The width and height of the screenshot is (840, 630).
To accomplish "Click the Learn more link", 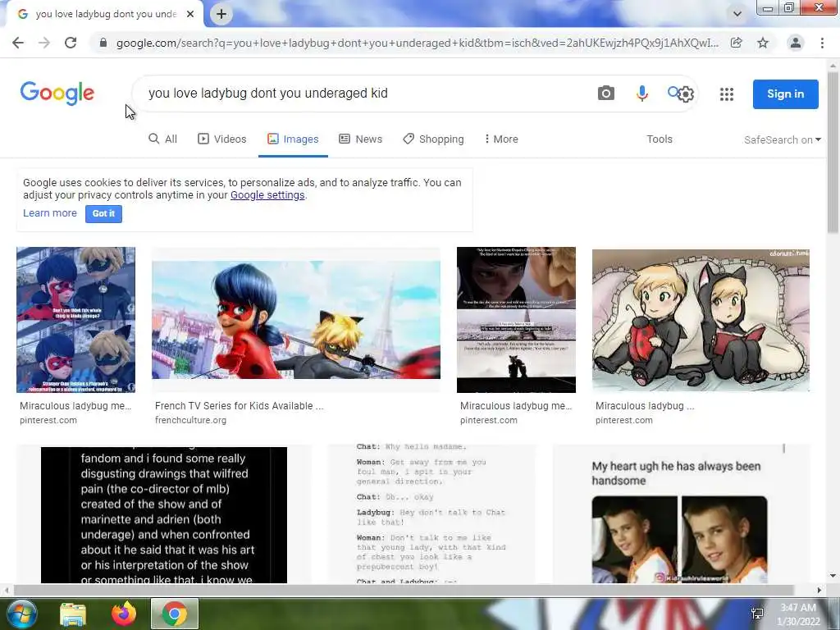I will click(50, 213).
